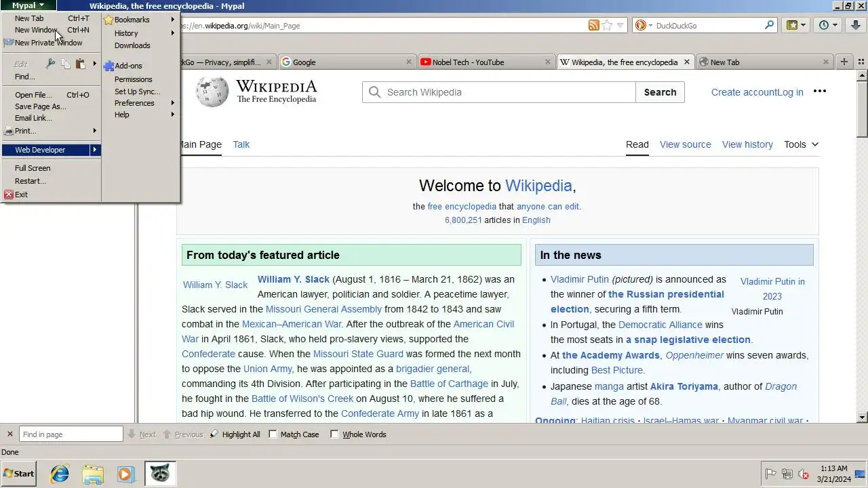Choose Restart... in Mypal menu

click(x=51, y=181)
